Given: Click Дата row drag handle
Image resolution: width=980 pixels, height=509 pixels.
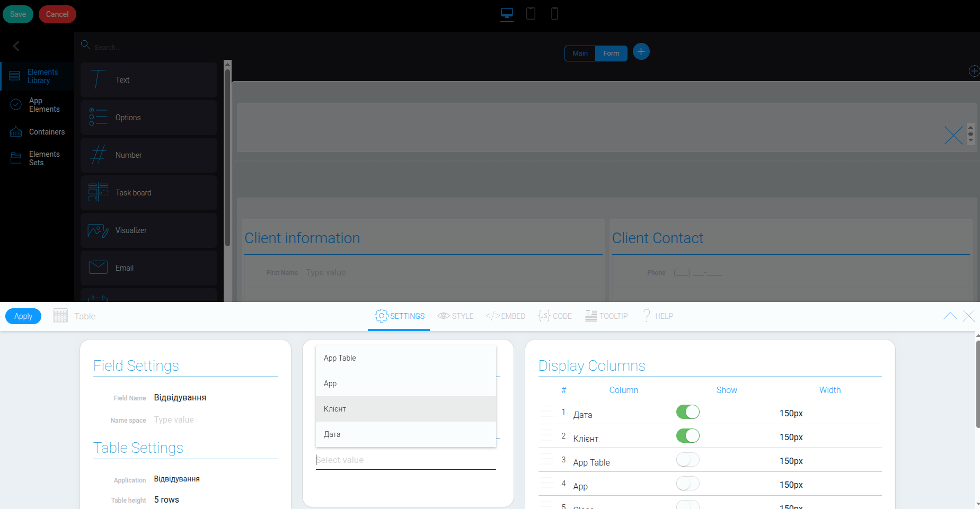Looking at the screenshot, I should (x=546, y=412).
